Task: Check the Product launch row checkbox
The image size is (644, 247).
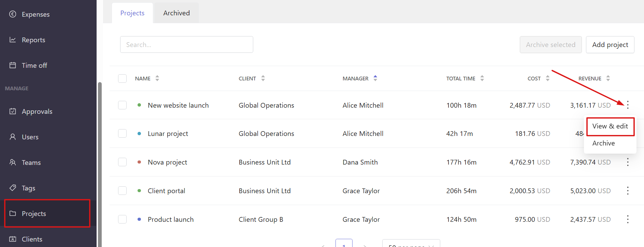Action: (122, 219)
